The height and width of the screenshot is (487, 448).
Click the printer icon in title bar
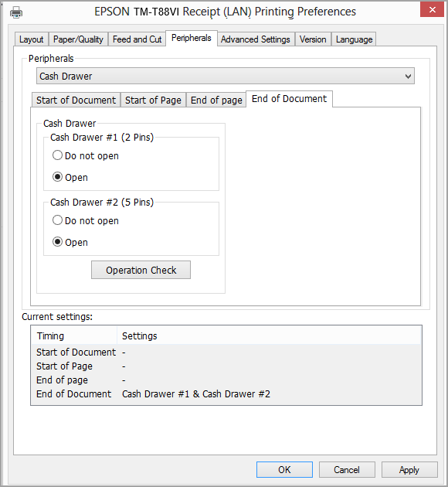point(16,12)
